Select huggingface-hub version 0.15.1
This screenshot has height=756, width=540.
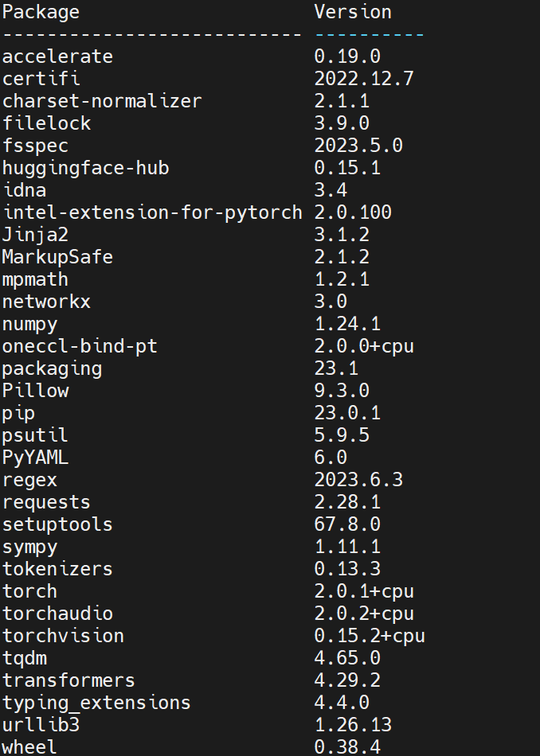pyautogui.click(x=347, y=168)
